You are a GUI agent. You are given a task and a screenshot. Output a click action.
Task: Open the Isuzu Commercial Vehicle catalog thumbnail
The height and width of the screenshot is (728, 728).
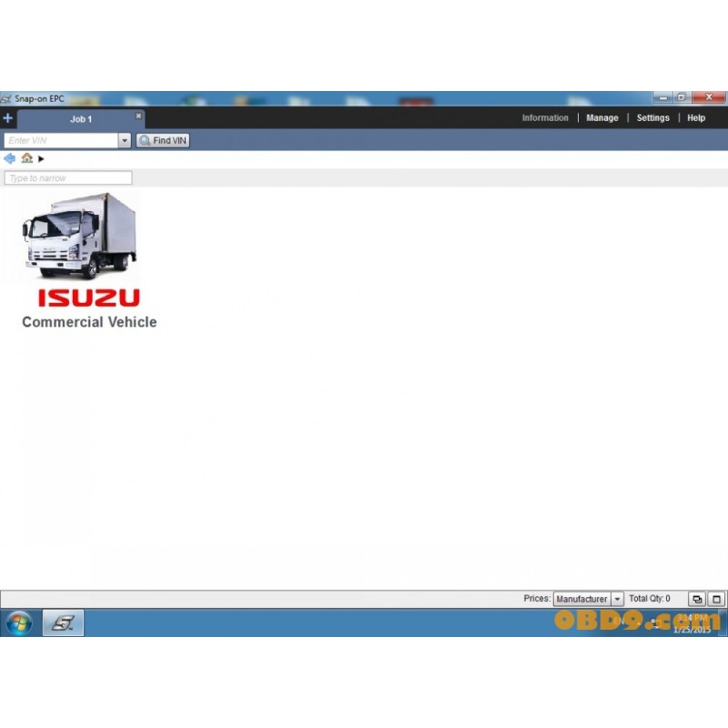tap(81, 237)
